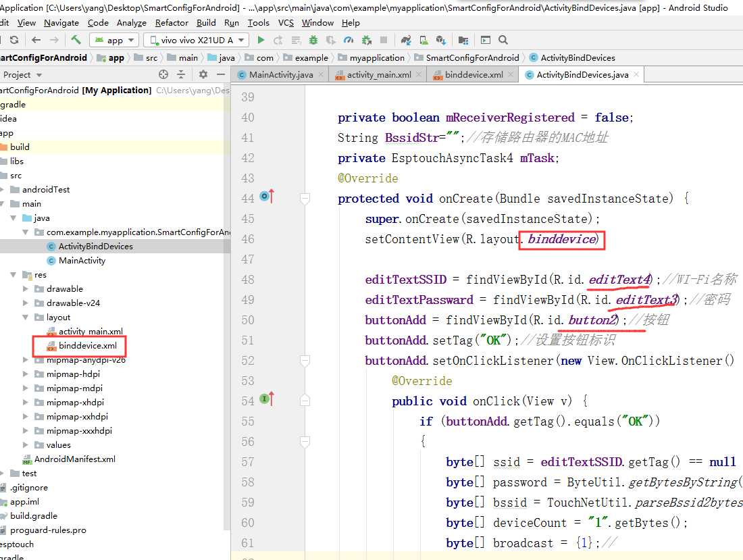Open SDK Manager icon
This screenshot has width=743, height=560.
[441, 41]
